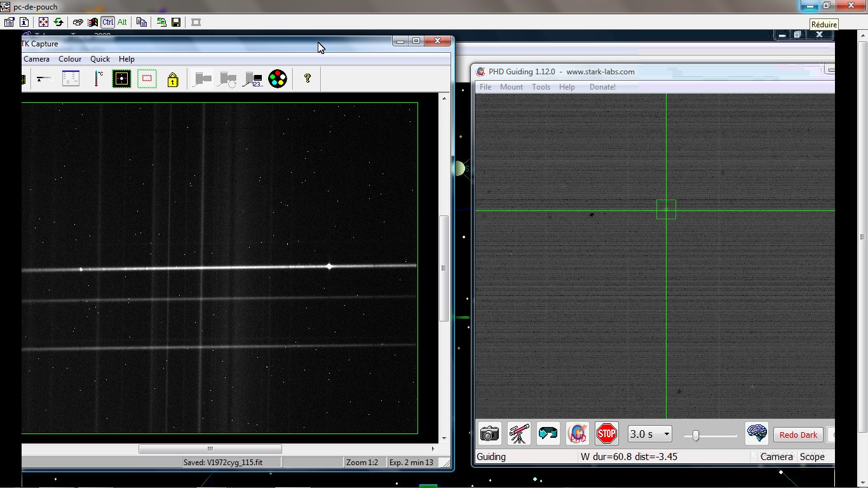Click the capture window horizontal scrollbar
Viewport: 868px width, 488px height.
click(210, 449)
